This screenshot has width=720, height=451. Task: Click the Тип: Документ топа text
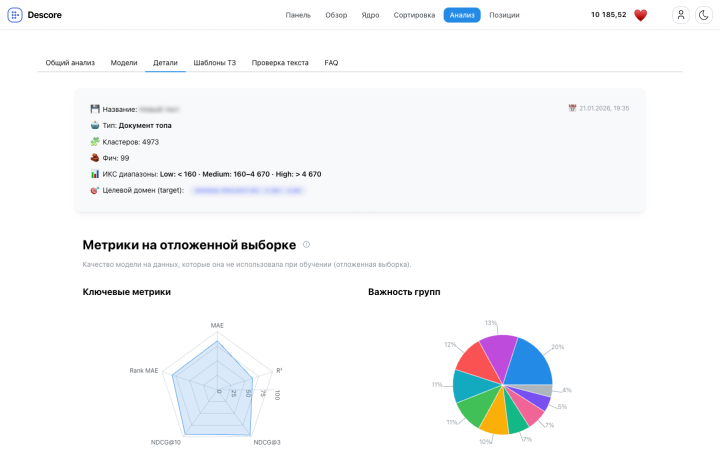137,125
